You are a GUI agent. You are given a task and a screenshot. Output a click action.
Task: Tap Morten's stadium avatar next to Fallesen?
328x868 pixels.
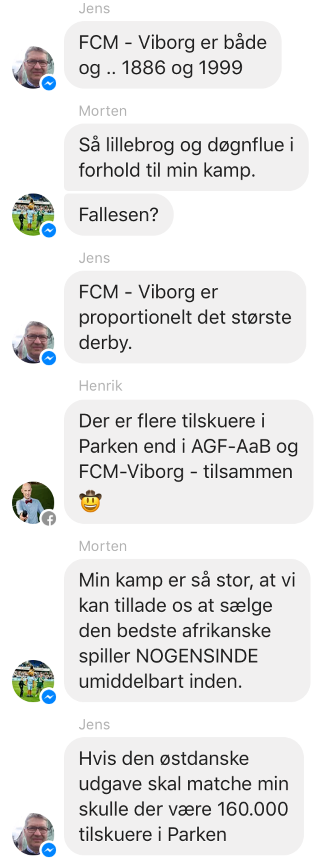coord(33,214)
